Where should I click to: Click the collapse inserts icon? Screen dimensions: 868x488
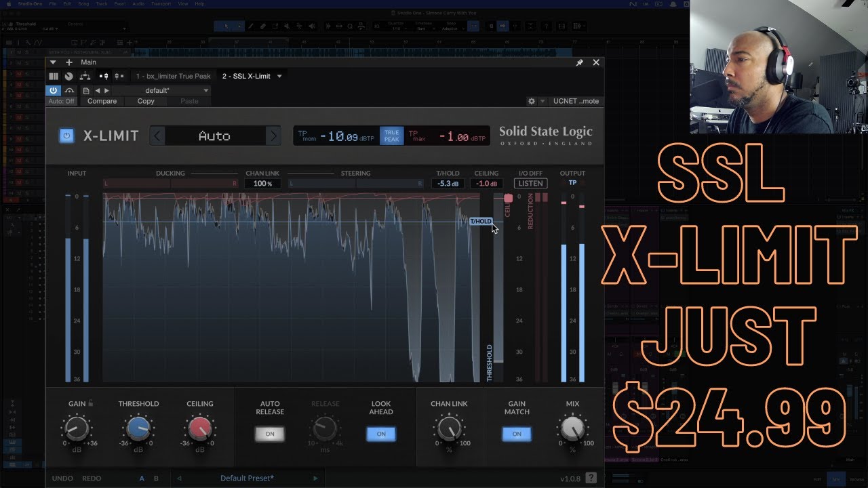(x=118, y=77)
